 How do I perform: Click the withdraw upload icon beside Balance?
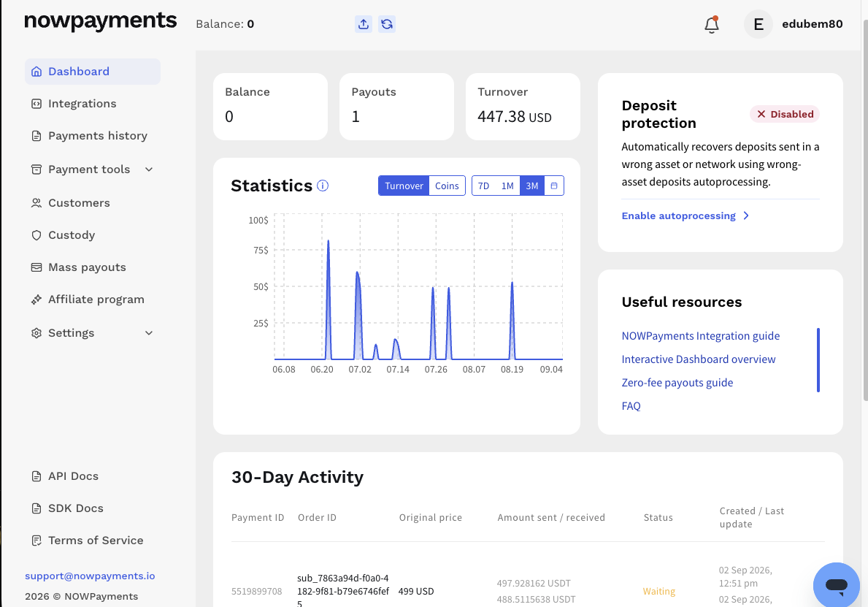point(363,24)
